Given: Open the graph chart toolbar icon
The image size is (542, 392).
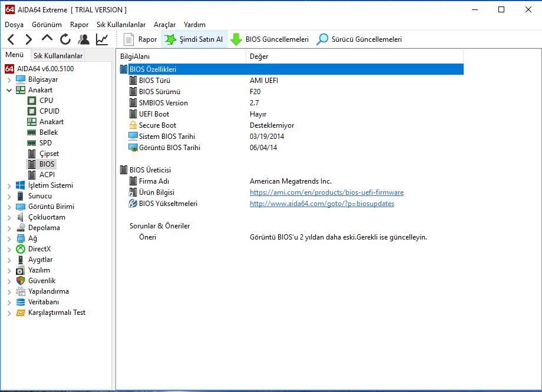Looking at the screenshot, I should [102, 39].
